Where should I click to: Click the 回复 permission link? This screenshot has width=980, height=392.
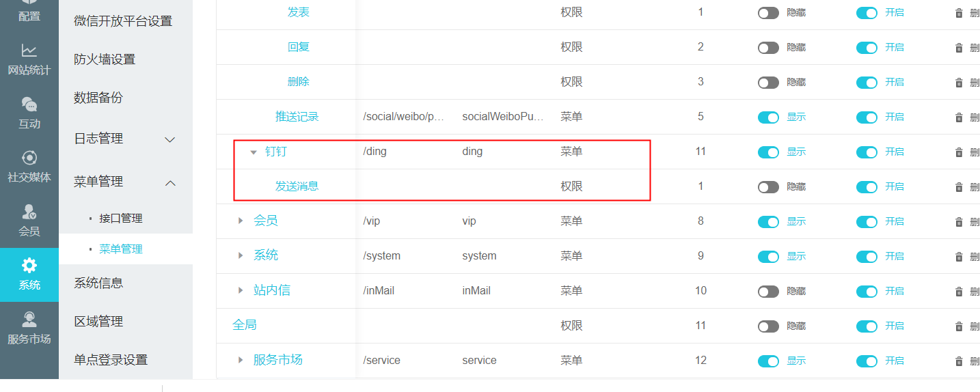coord(299,46)
